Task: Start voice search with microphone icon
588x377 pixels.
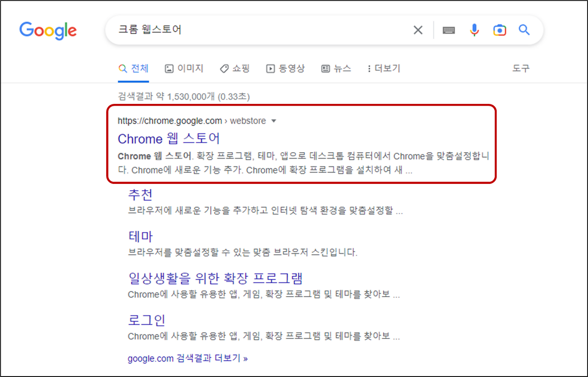Action: pyautogui.click(x=475, y=30)
